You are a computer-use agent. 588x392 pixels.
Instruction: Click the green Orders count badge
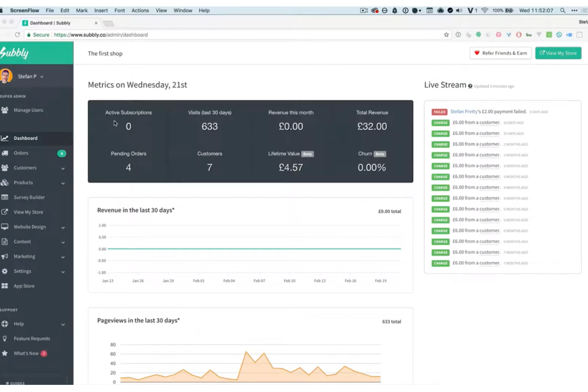[62, 153]
